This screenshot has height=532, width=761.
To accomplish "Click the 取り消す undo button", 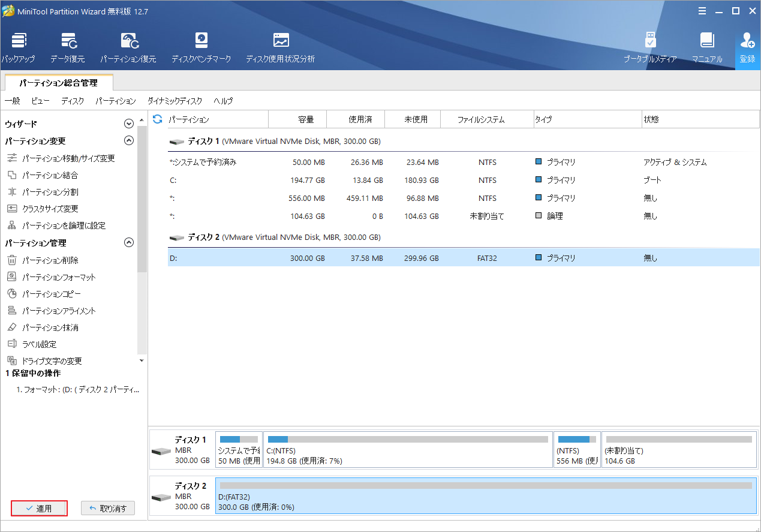I will (108, 509).
